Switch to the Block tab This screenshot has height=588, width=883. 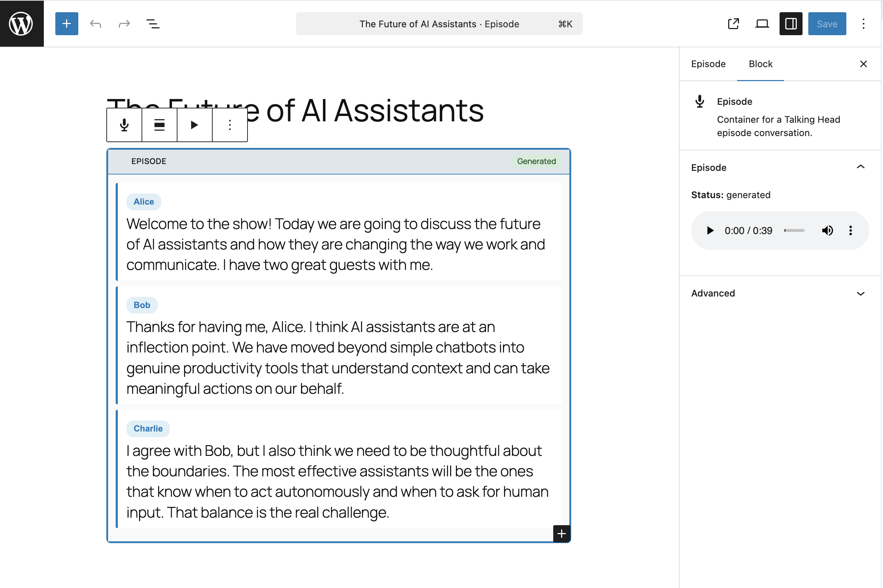coord(760,64)
